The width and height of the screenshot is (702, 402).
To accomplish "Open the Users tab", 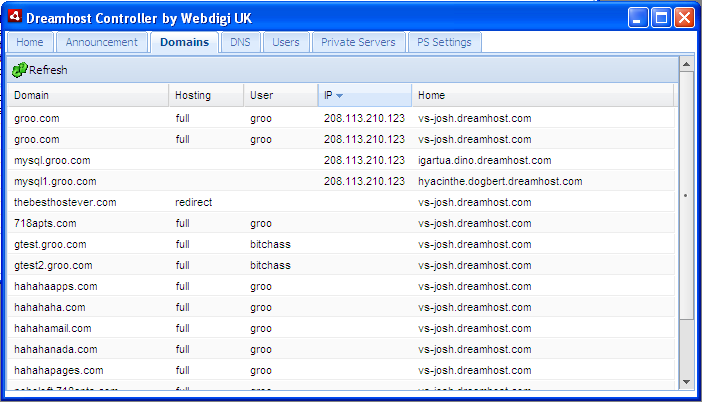I will click(x=286, y=42).
